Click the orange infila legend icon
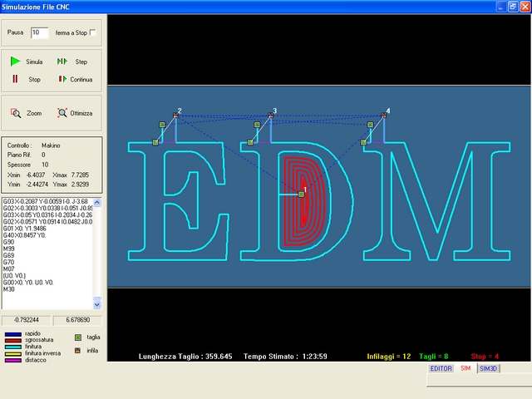This screenshot has width=532, height=399. point(77,351)
